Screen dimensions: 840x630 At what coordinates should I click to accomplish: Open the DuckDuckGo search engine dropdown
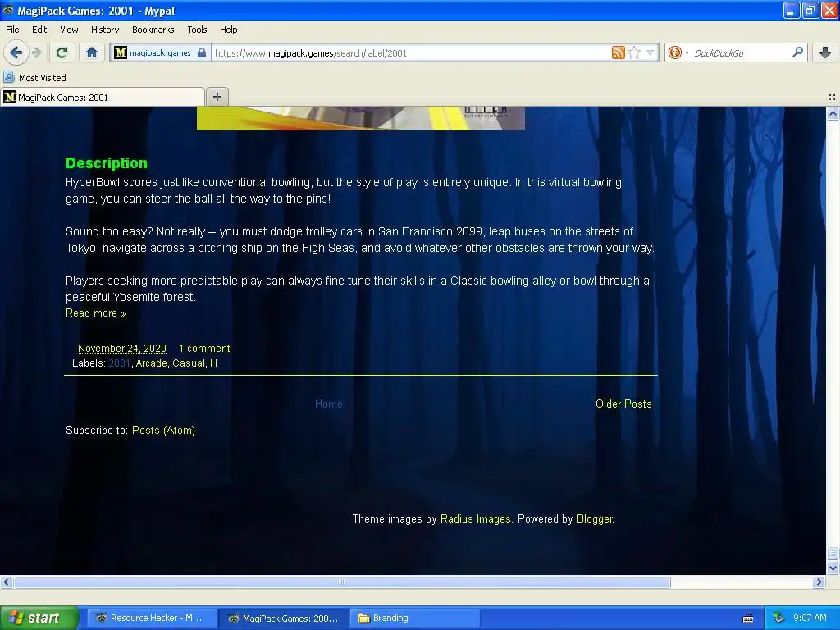(x=678, y=52)
